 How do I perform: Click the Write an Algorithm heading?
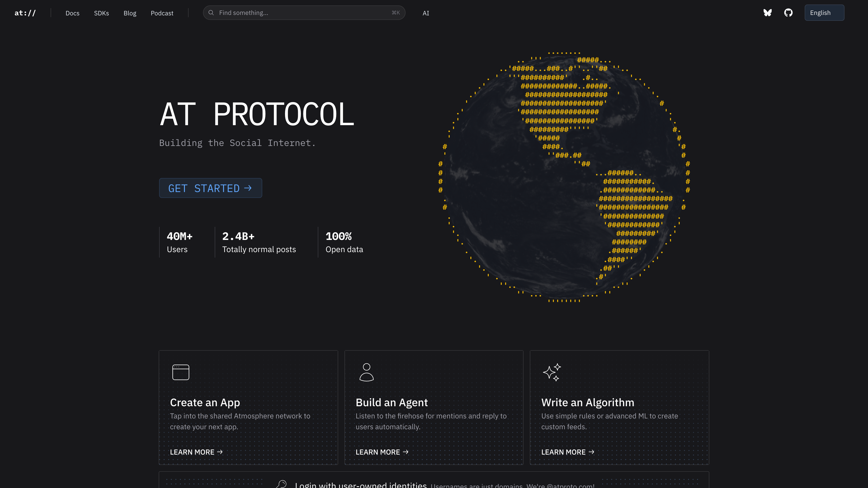[588, 402]
